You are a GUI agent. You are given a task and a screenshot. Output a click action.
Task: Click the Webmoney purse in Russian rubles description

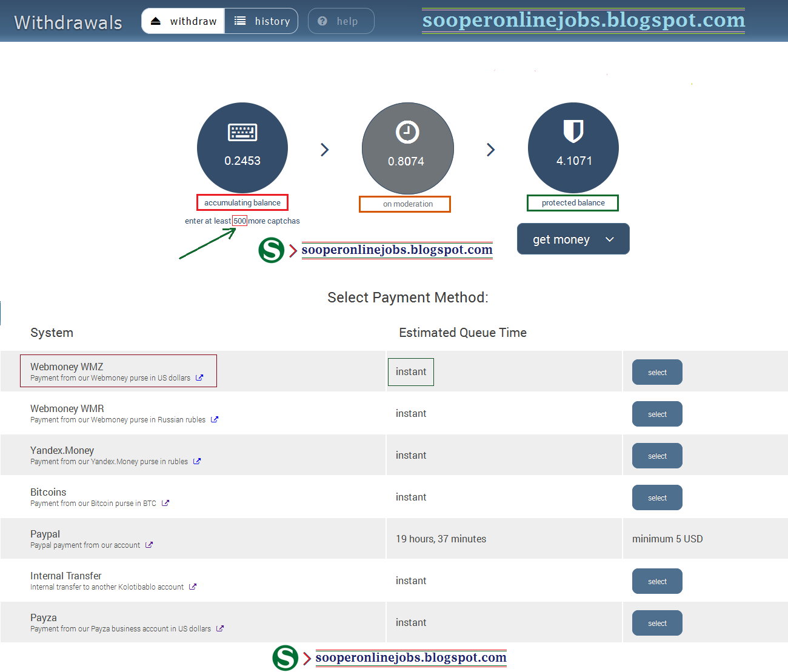coord(118,419)
